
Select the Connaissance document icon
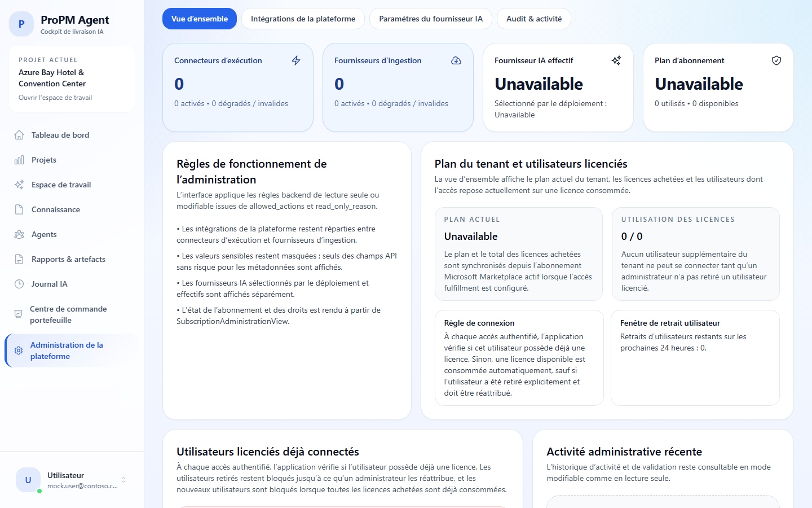pyautogui.click(x=19, y=209)
